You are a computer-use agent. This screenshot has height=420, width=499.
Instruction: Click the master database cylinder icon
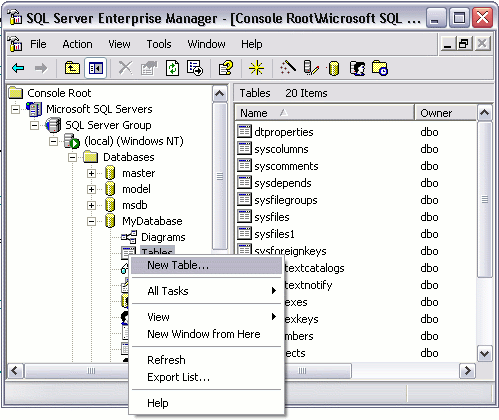[110, 173]
